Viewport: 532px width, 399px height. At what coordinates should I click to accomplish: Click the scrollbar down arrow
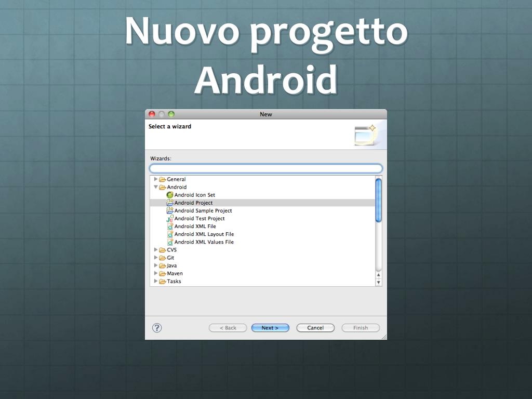coord(378,282)
